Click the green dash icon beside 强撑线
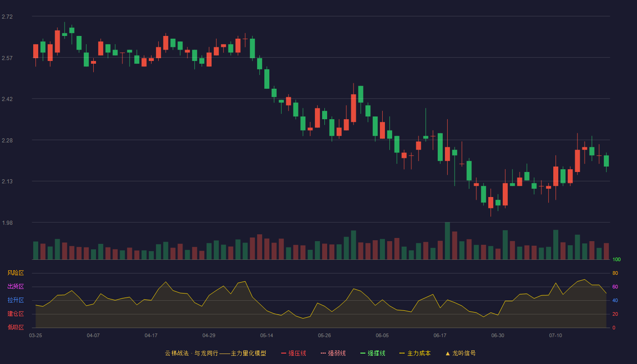The height and width of the screenshot is (364, 637). (363, 353)
